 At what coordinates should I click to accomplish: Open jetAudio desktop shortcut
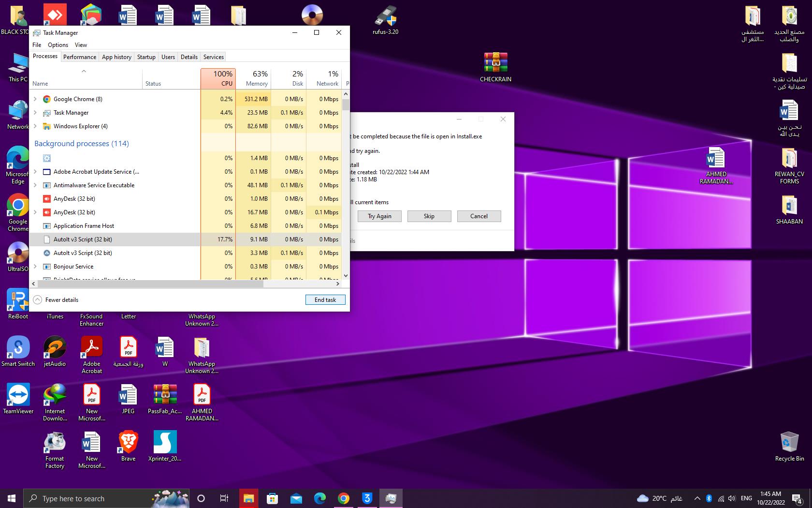pyautogui.click(x=55, y=348)
